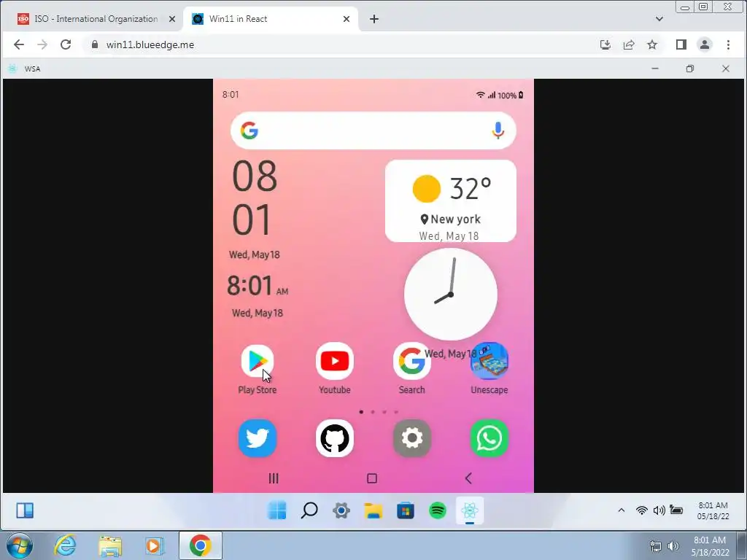747x560 pixels.
Task: Expand the Win11 tray hidden icons chevron
Action: pos(622,510)
